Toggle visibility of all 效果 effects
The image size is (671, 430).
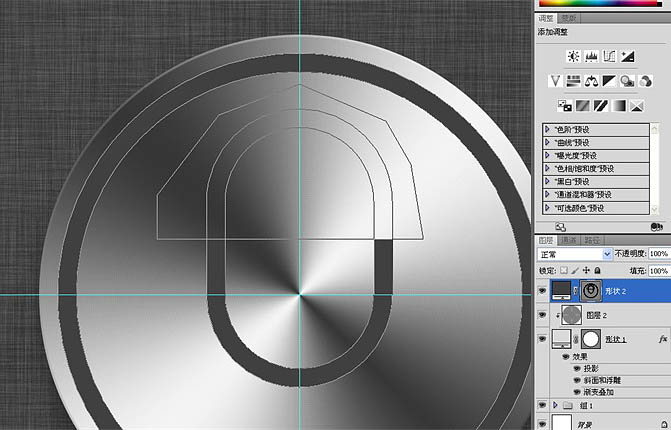[x=566, y=356]
